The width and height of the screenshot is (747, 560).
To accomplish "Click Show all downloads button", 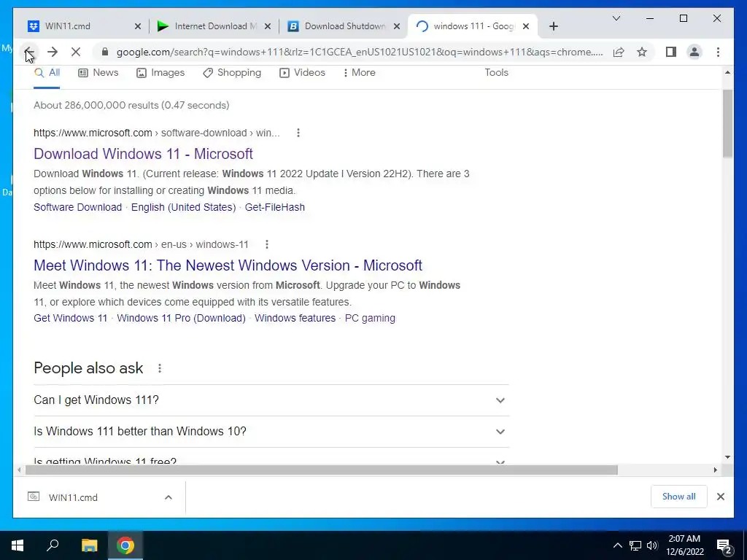I will point(679,497).
